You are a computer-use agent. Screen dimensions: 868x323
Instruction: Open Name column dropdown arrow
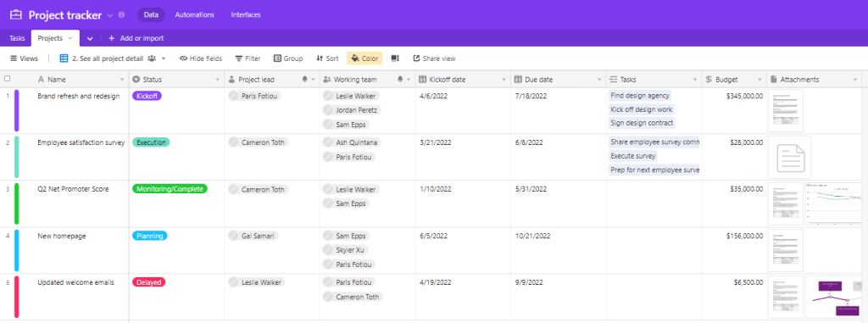(122, 80)
